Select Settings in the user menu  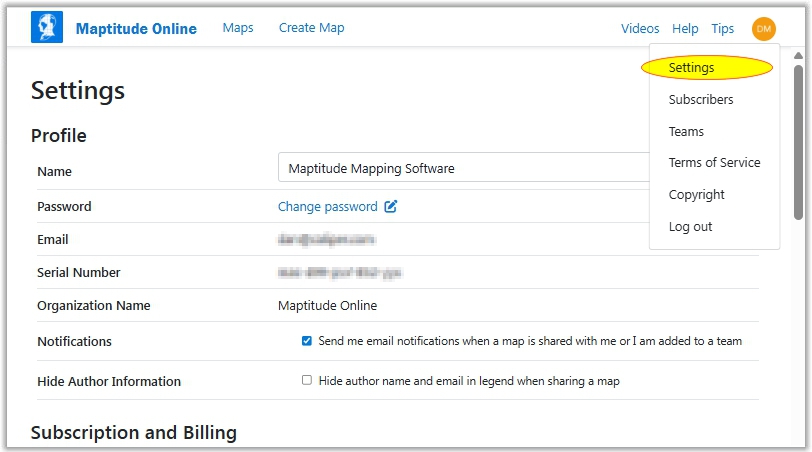[691, 68]
